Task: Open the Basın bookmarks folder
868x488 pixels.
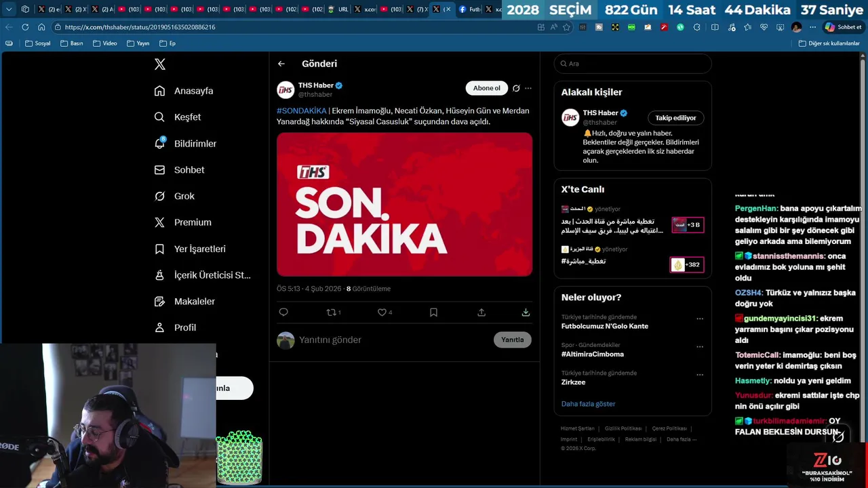Action: 72,43
